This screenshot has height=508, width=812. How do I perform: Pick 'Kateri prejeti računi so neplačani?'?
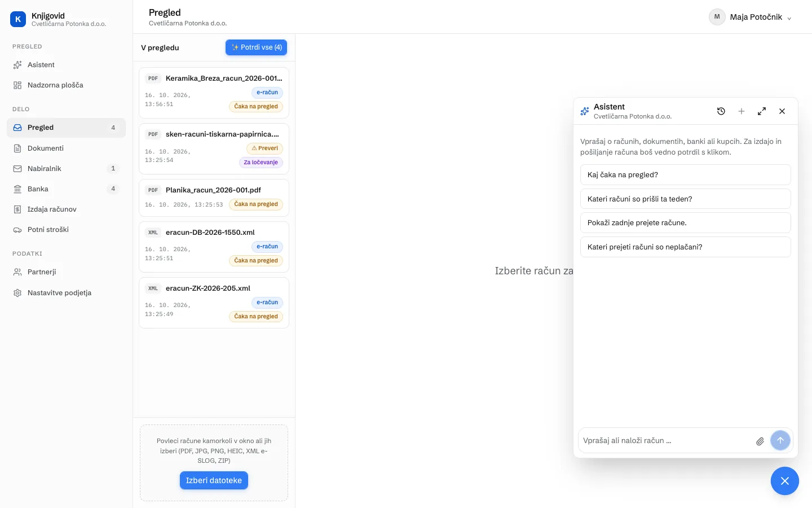tap(686, 247)
